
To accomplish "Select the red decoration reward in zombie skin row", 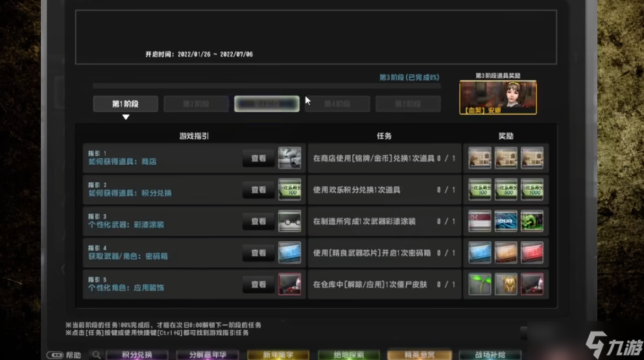I will (532, 284).
